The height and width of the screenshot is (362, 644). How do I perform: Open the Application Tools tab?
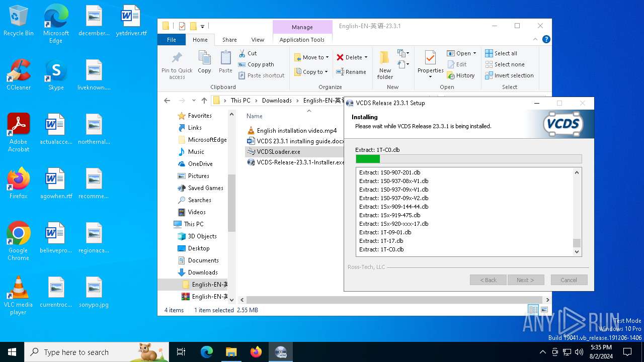(x=302, y=40)
